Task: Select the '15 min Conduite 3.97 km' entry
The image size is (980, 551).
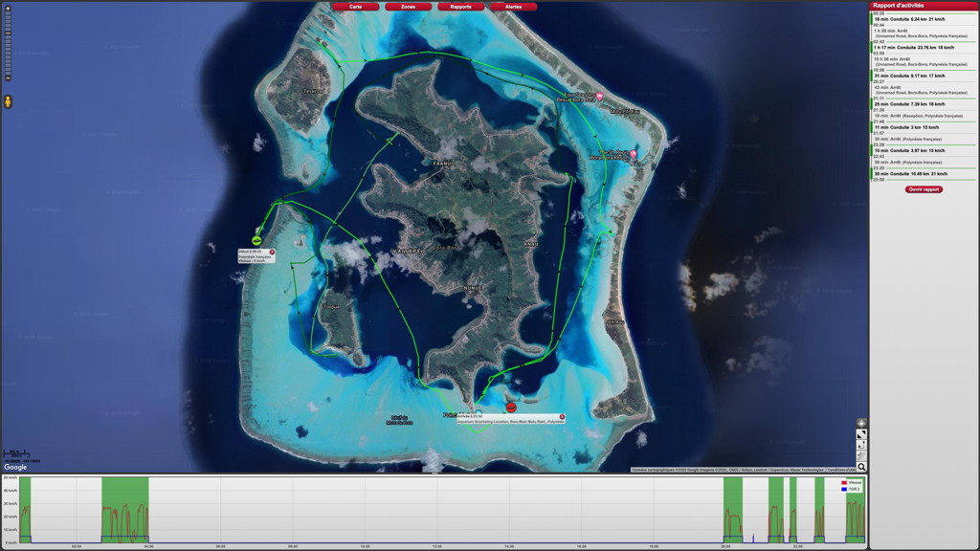Action: tap(924, 150)
